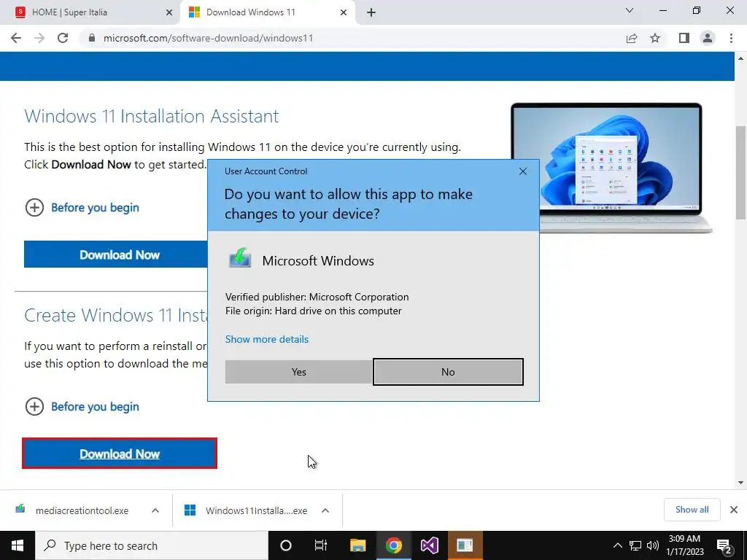The width and height of the screenshot is (747, 560).
Task: View site security lock info
Action: (x=92, y=38)
